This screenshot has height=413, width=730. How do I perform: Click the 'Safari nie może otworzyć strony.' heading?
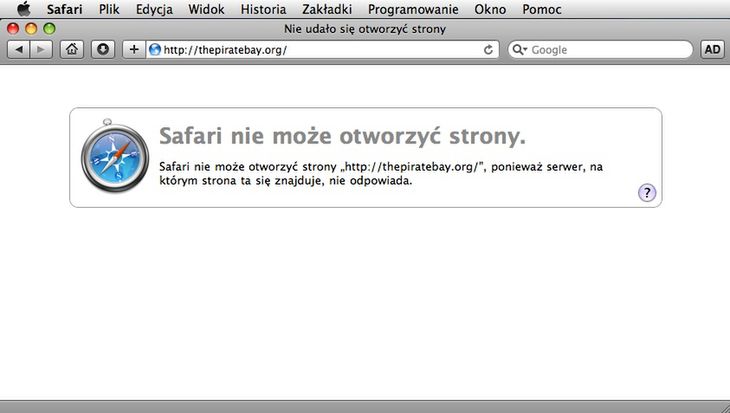tap(342, 136)
